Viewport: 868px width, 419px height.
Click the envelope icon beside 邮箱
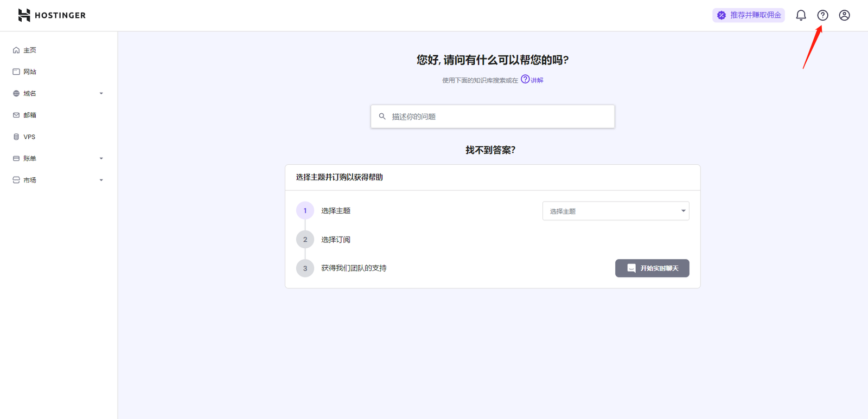[x=16, y=115]
